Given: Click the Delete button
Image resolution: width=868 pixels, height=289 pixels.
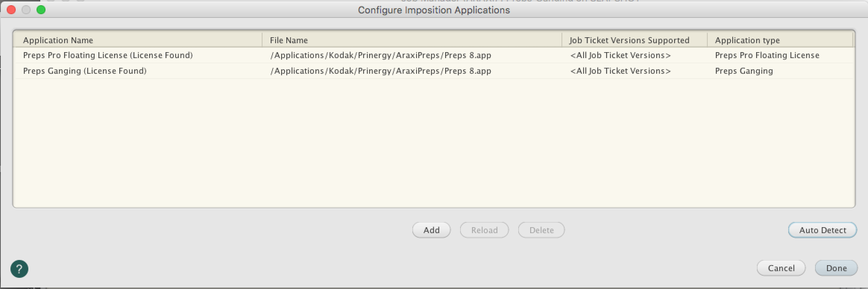Looking at the screenshot, I should pos(541,230).
